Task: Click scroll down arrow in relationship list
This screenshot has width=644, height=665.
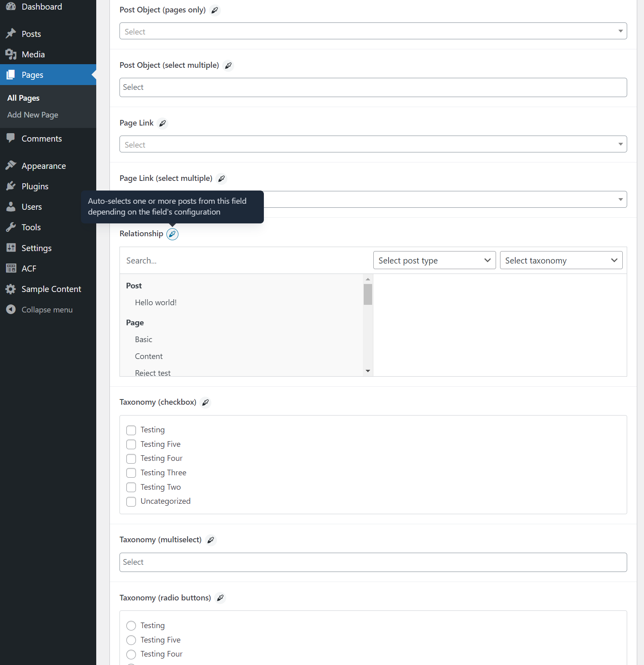Action: (368, 371)
